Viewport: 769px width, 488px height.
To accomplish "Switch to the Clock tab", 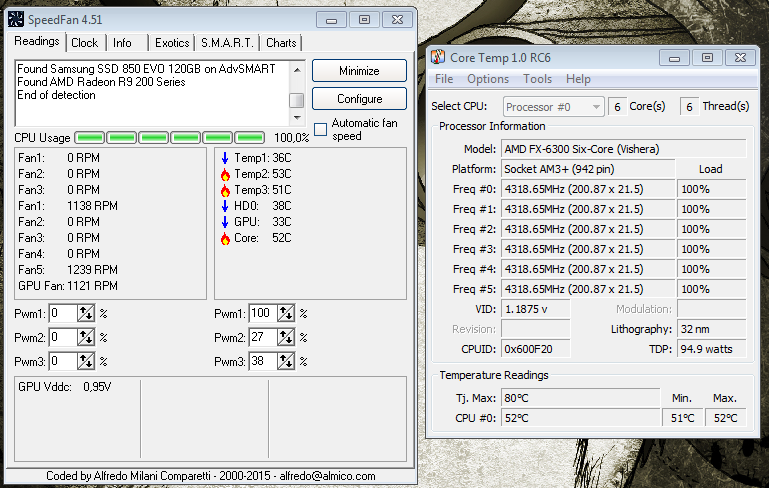I will tap(84, 43).
